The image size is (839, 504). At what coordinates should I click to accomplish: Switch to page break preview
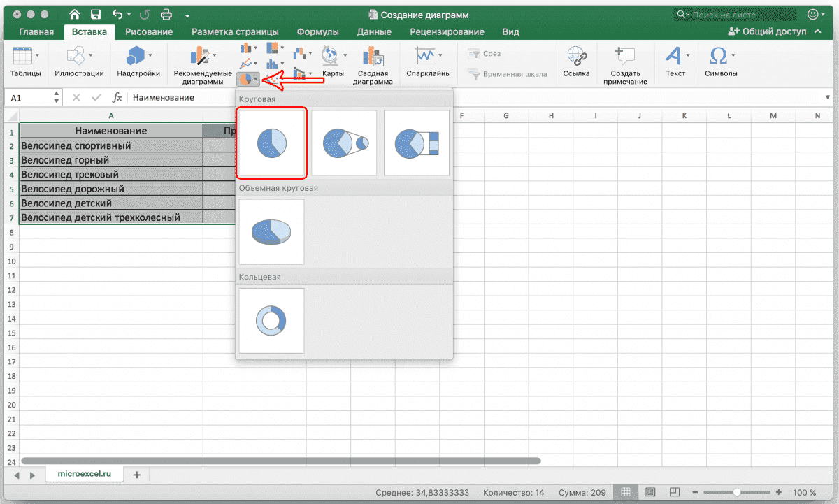tap(673, 492)
